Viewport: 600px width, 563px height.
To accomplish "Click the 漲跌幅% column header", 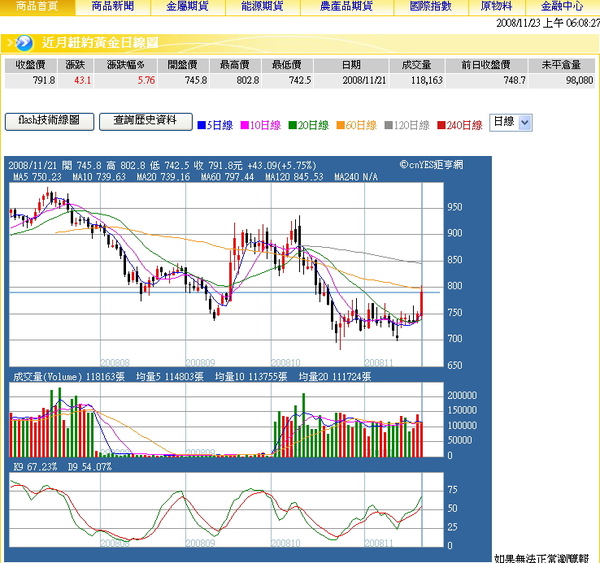I will [x=126, y=65].
